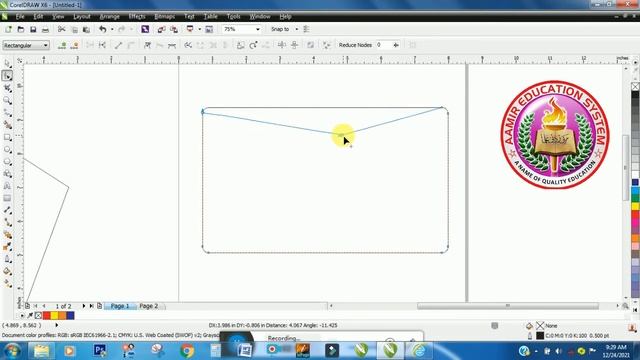This screenshot has width=640, height=360.
Task: Click the Undo arrow
Action: coord(102,29)
